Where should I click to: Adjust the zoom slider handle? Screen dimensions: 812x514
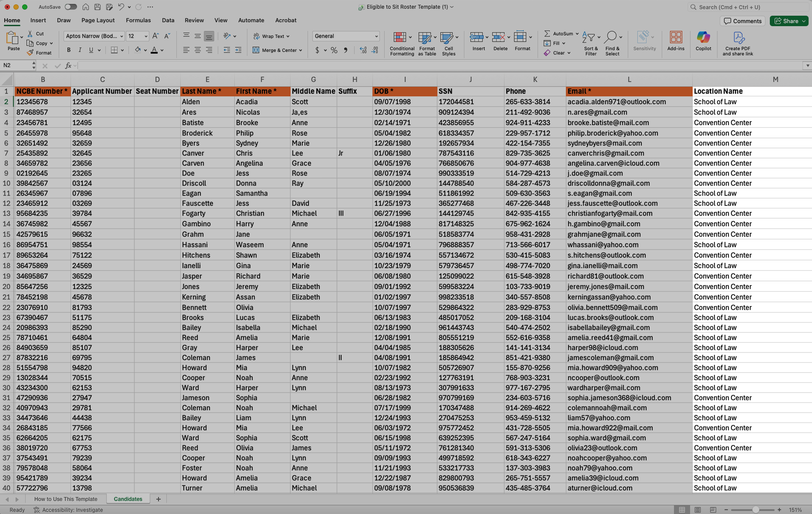click(756, 509)
